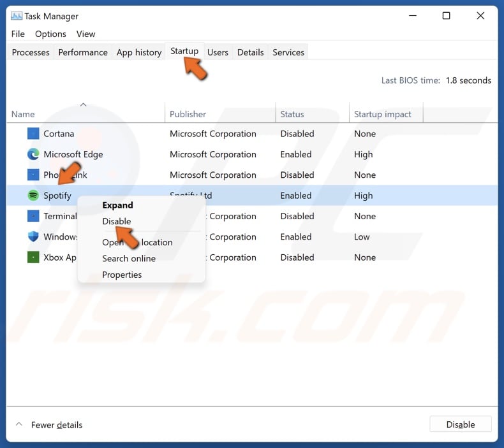The width and height of the screenshot is (504, 448).
Task: Open the Options menu
Action: (x=50, y=34)
